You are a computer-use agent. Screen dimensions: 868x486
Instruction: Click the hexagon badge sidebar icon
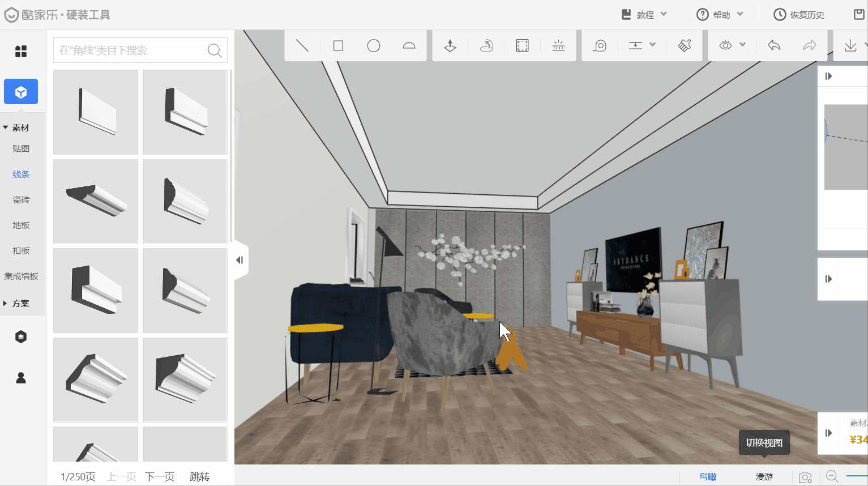[x=21, y=337]
